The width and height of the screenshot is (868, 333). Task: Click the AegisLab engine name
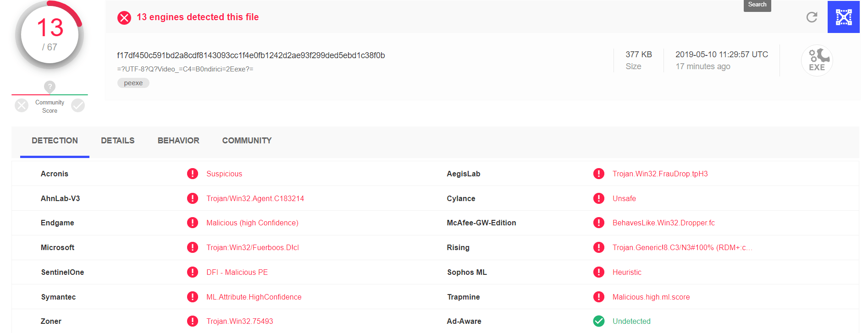[x=464, y=174]
